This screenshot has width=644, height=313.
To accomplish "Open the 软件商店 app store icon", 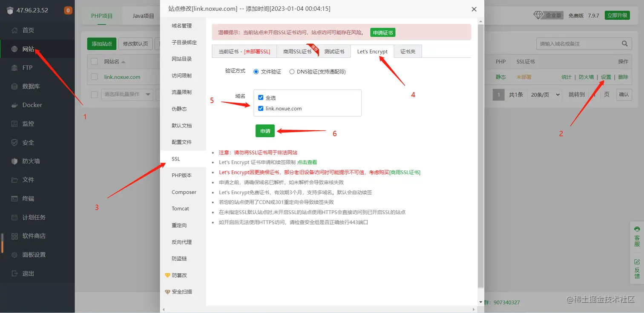I will (x=14, y=236).
